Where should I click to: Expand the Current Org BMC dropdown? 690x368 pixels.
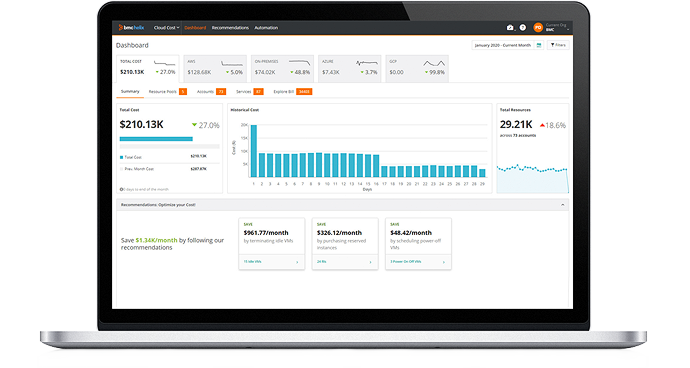click(557, 27)
